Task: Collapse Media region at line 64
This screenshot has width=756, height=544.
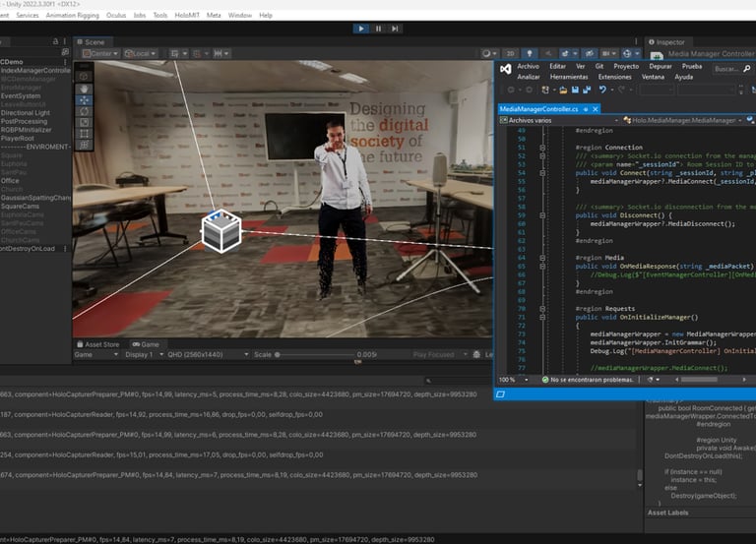Action: [542, 258]
